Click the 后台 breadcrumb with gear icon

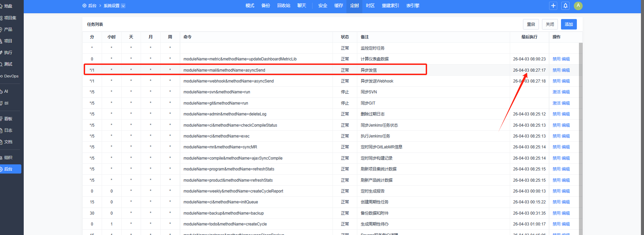pyautogui.click(x=89, y=6)
